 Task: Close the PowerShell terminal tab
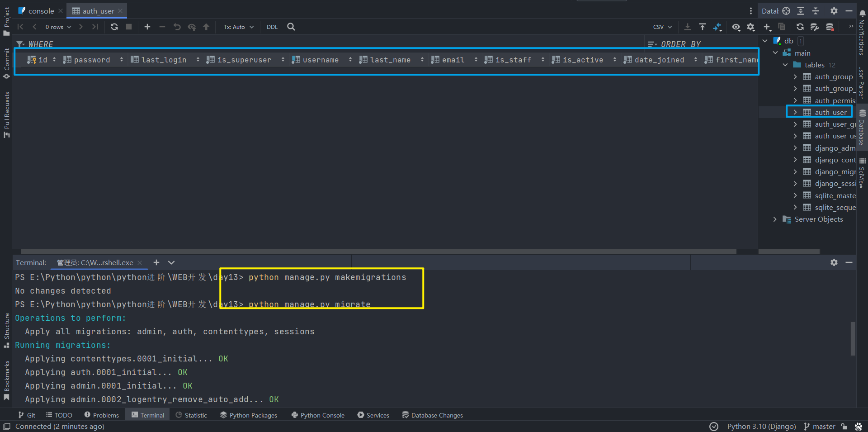coord(140,262)
